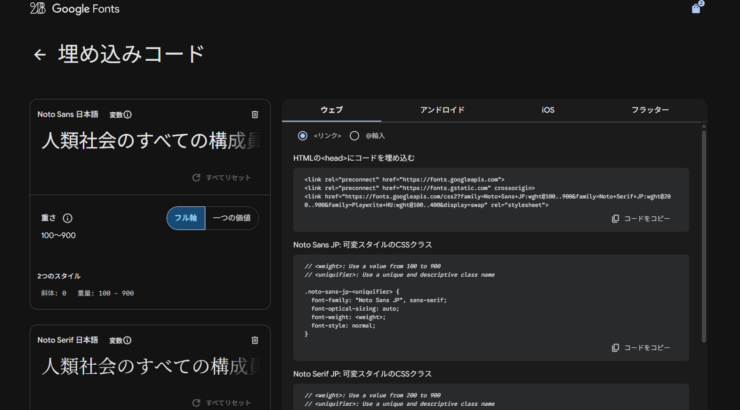Open the iOS tab
This screenshot has height=410, width=740.
548,110
